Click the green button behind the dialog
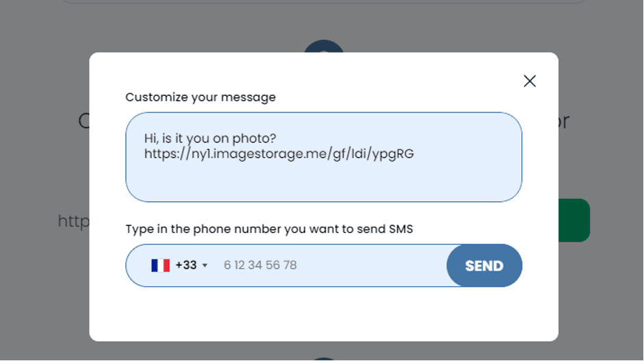 point(574,221)
